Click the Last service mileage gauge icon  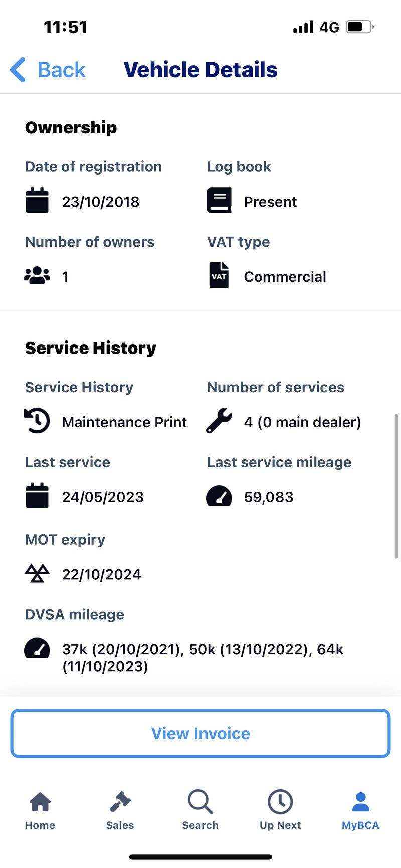pos(219,496)
